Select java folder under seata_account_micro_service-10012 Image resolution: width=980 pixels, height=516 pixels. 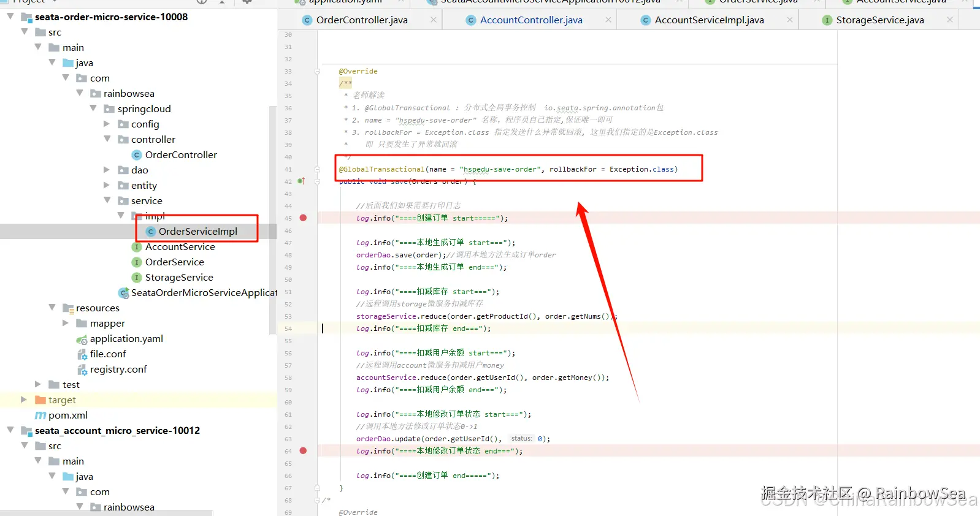(84, 476)
